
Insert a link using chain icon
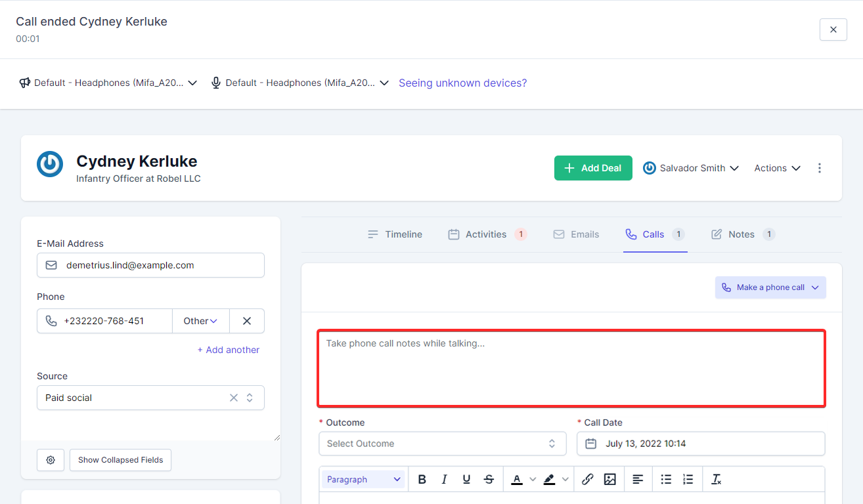point(588,480)
